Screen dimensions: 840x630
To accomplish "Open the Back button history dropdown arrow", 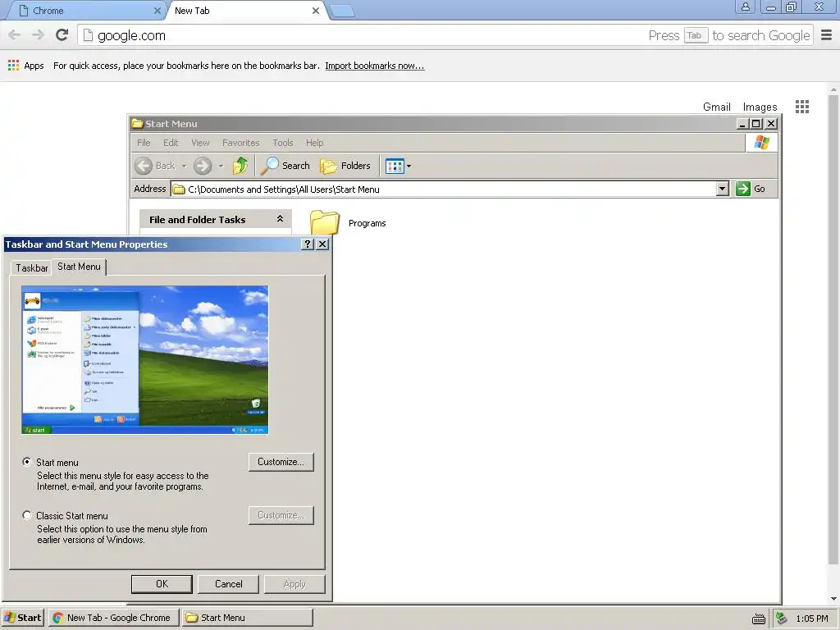I will [184, 166].
